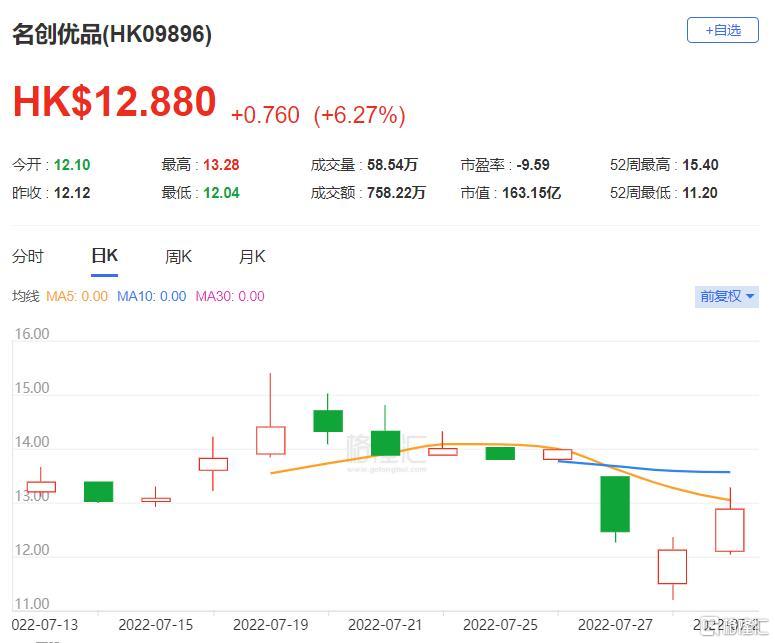Select the 日K daily candlestick tab

point(104,256)
